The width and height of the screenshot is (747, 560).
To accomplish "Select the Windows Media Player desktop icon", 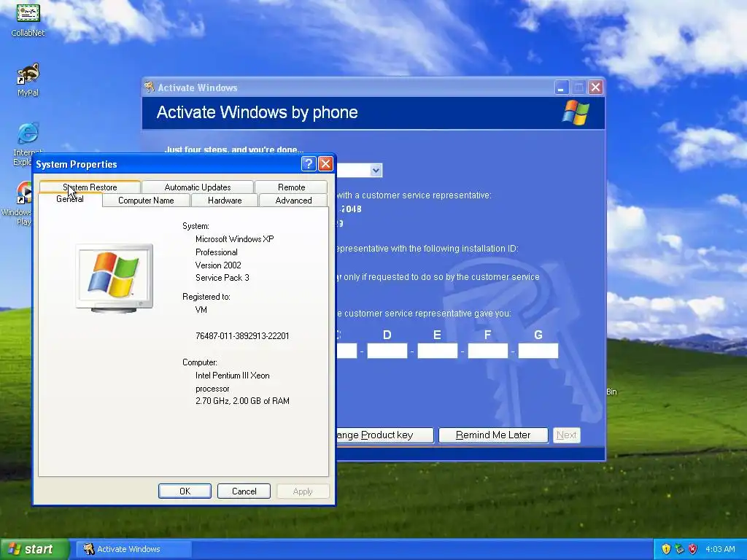I will (19, 203).
